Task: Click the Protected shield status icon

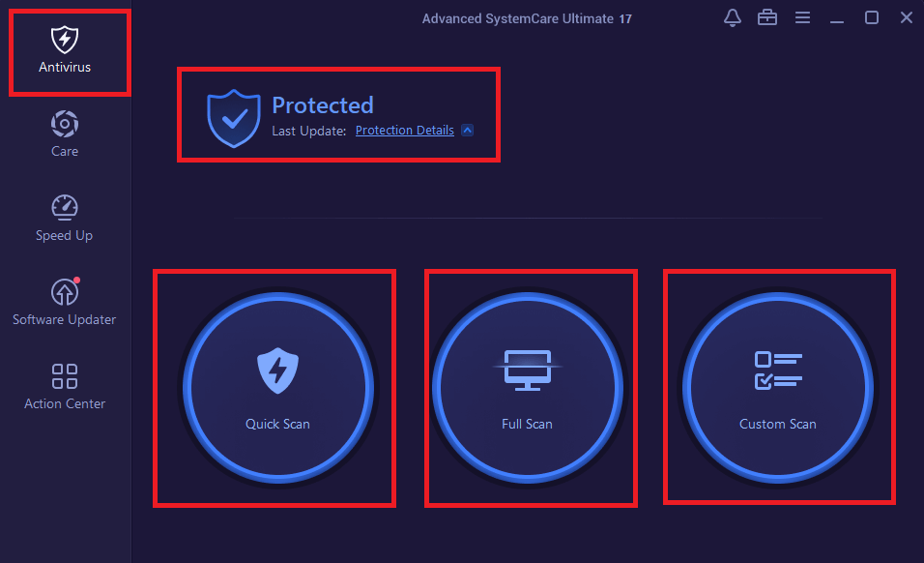Action: click(x=234, y=118)
